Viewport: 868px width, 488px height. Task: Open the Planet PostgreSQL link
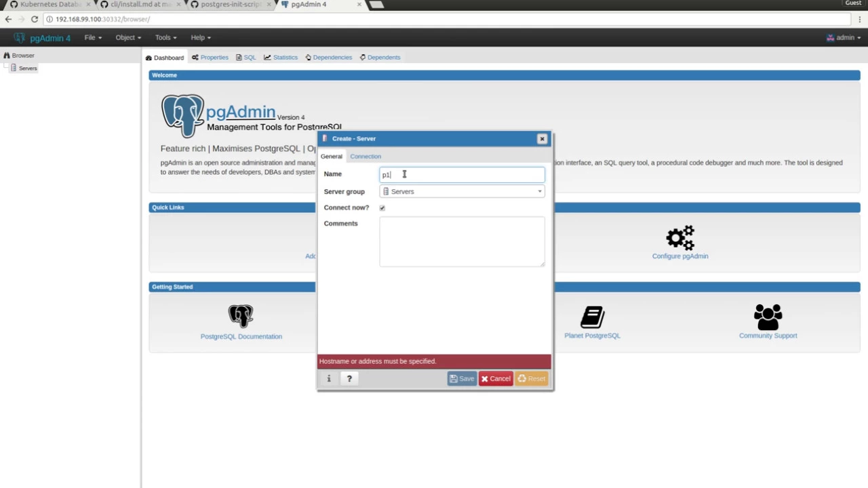[x=592, y=335]
